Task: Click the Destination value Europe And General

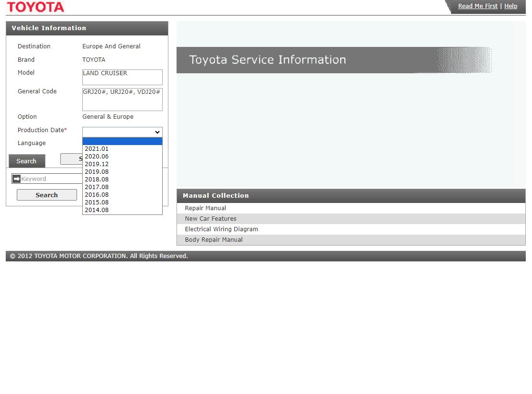Action: coord(111,46)
